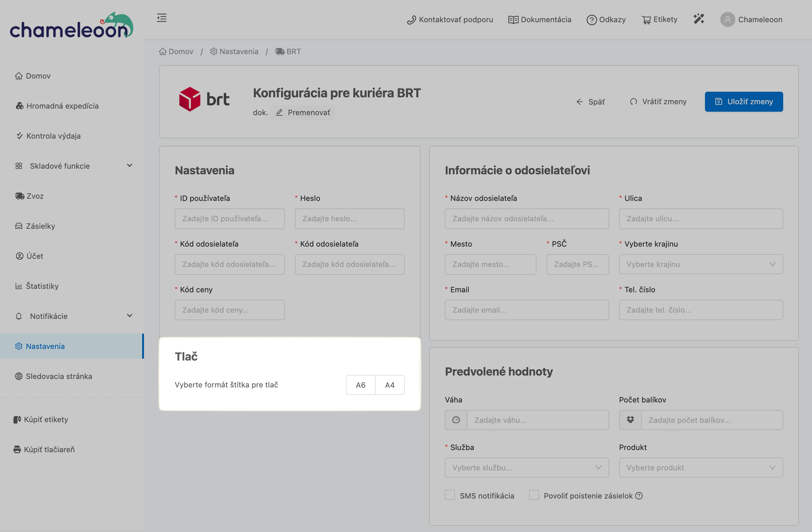Open Zásielky in the sidebar
The image size is (812, 532).
tap(40, 226)
